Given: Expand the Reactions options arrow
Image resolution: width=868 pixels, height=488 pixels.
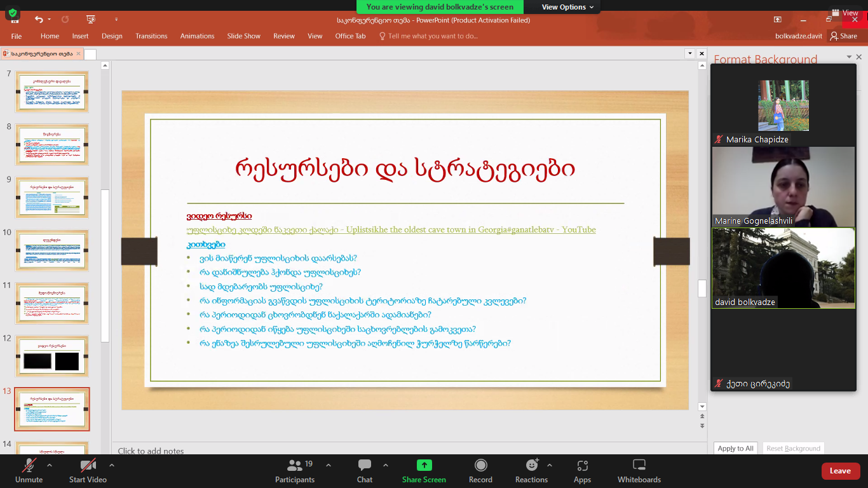Looking at the screenshot, I should coord(550,464).
